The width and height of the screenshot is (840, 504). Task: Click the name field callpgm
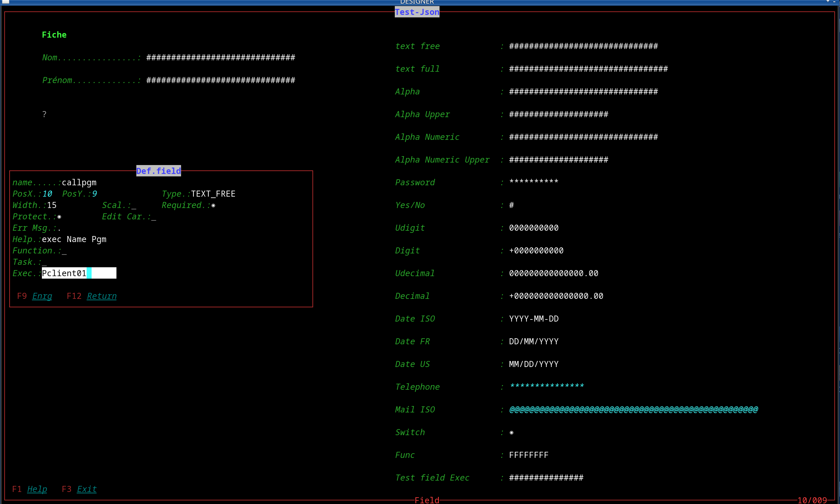pyautogui.click(x=79, y=182)
